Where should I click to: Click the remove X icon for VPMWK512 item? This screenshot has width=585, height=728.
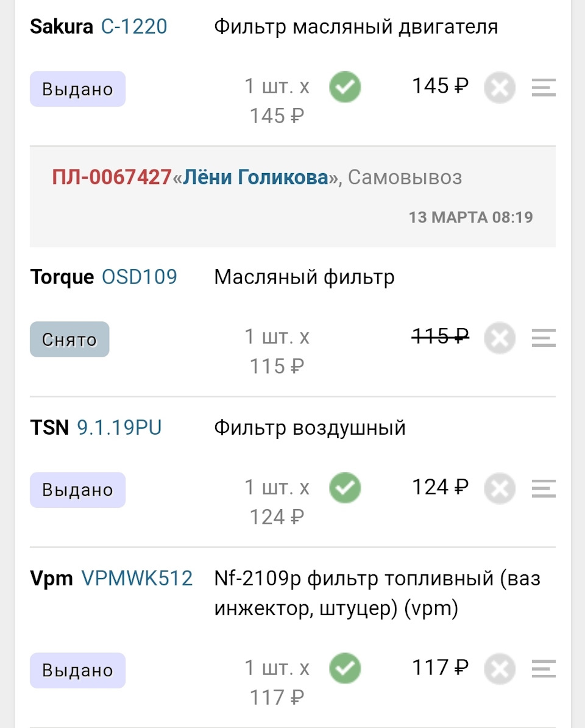pyautogui.click(x=500, y=669)
